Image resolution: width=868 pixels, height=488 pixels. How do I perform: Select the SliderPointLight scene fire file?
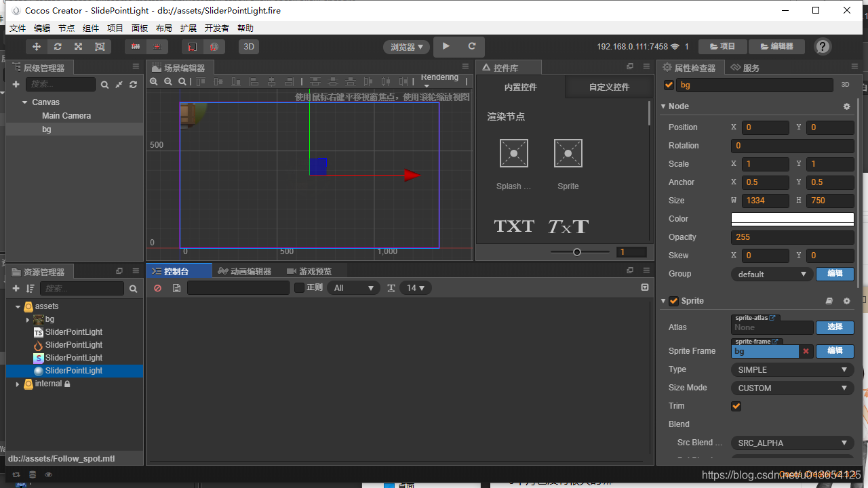coord(74,345)
